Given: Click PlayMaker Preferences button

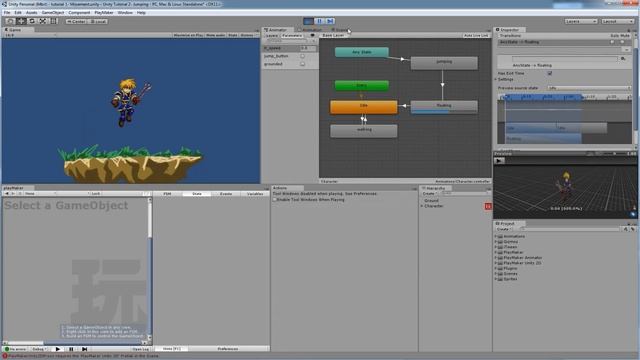Looking at the screenshot, I should [228, 349].
